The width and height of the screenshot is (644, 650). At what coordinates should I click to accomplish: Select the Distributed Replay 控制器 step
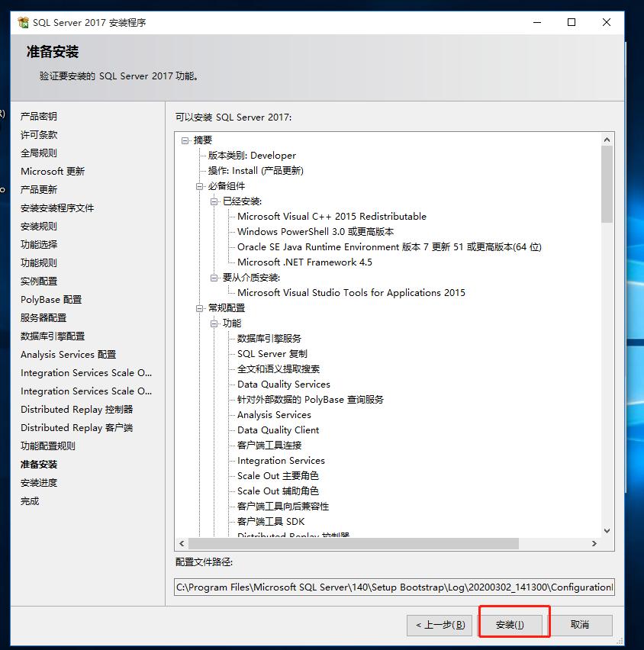(x=77, y=410)
